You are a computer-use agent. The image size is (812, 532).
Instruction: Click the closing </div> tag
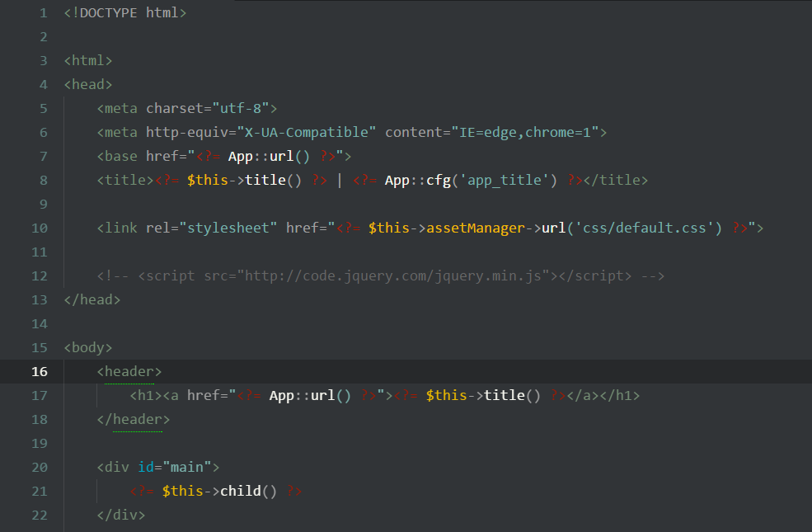tap(121, 516)
